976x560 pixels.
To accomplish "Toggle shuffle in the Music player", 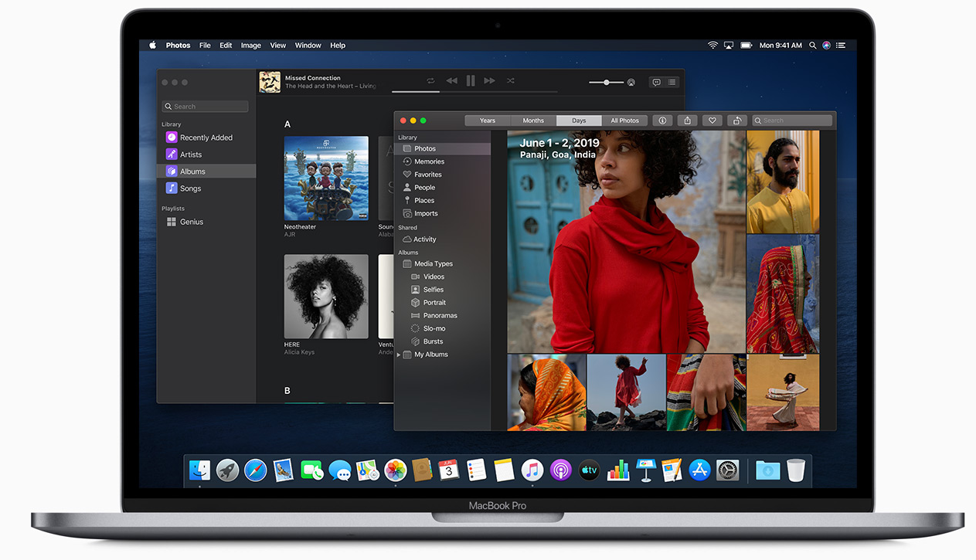I will 510,80.
